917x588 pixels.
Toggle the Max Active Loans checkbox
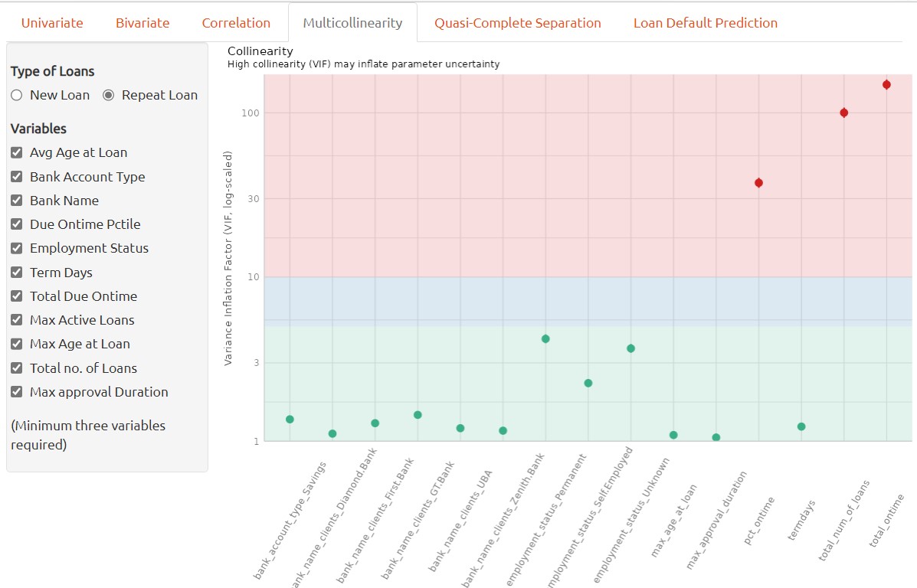pos(17,320)
